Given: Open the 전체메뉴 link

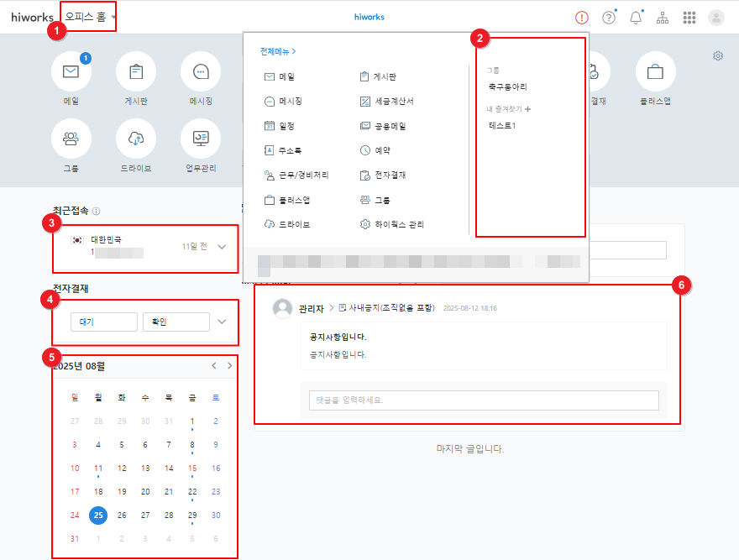Looking at the screenshot, I should click(x=278, y=51).
